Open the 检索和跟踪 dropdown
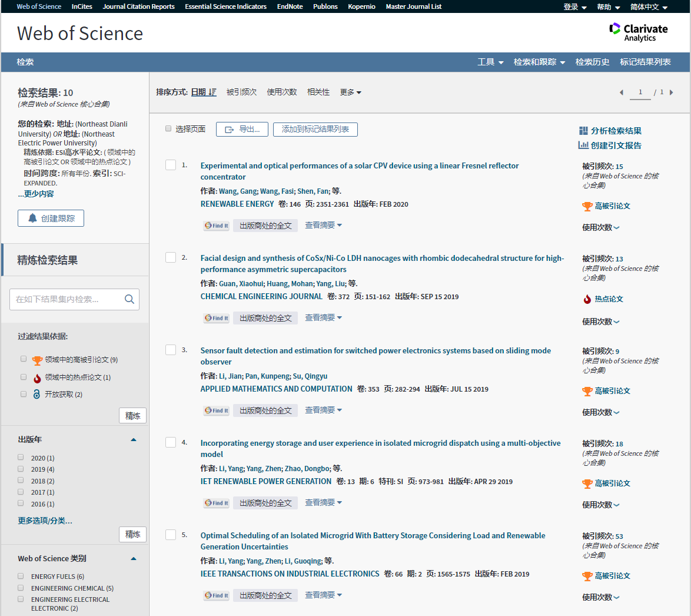Screen dimensions: 691x616 [539, 62]
